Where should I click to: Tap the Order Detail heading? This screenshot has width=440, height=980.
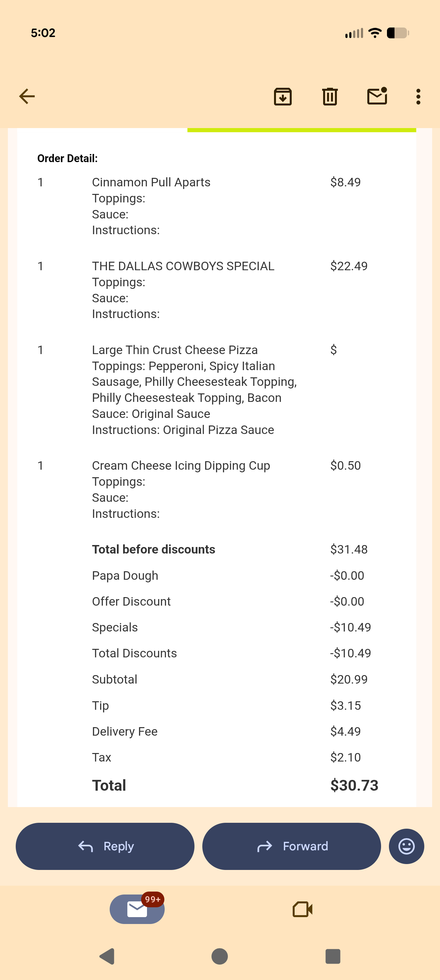pos(67,158)
